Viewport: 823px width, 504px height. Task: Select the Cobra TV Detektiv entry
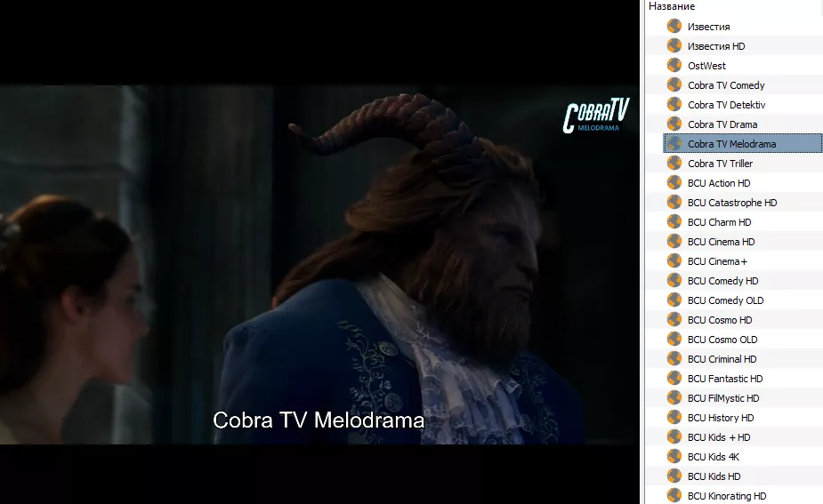coord(726,105)
